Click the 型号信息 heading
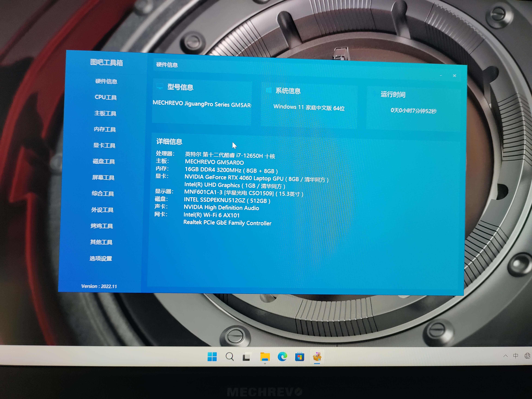 180,87
